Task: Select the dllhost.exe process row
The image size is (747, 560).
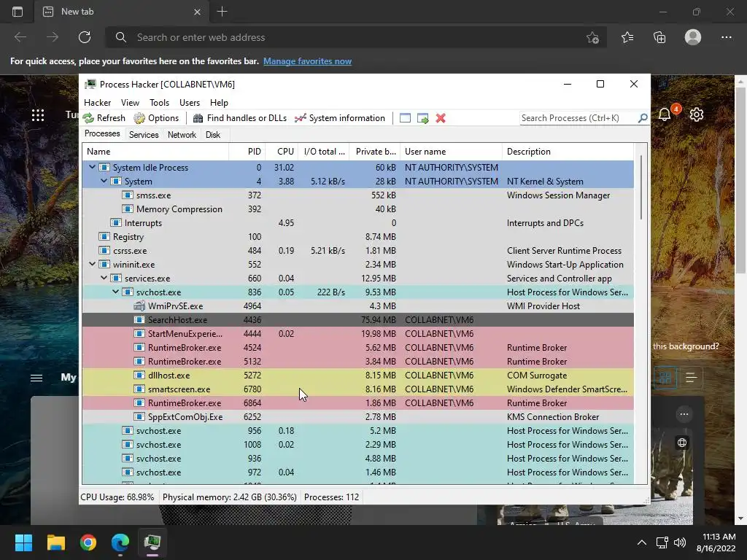Action: 357,376
